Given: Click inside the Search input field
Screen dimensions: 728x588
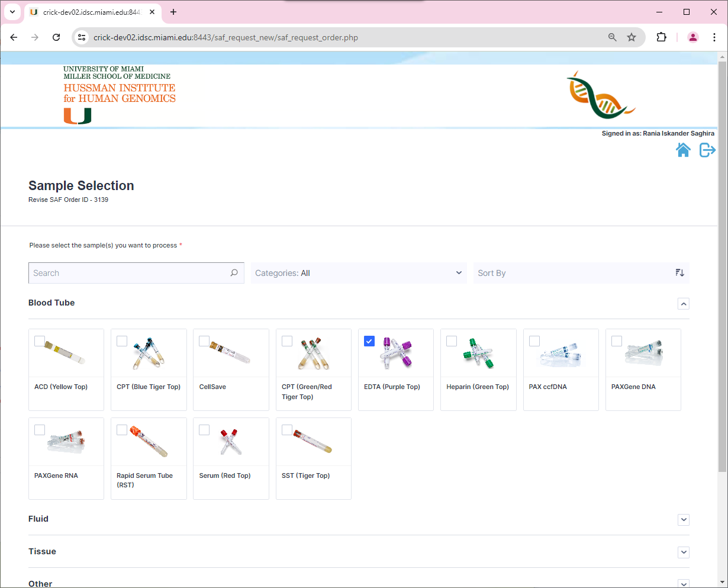Looking at the screenshot, I should pyautogui.click(x=118, y=272).
